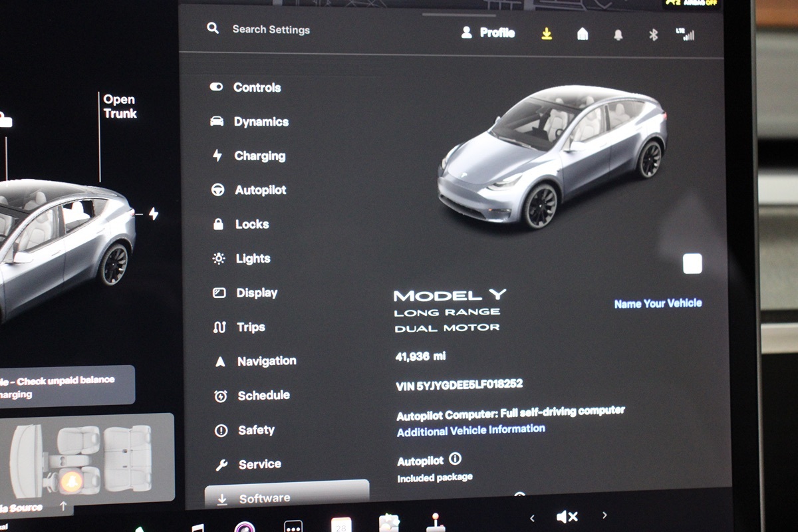The image size is (798, 532).
Task: Launch the arcade joystick app
Action: coord(436,523)
